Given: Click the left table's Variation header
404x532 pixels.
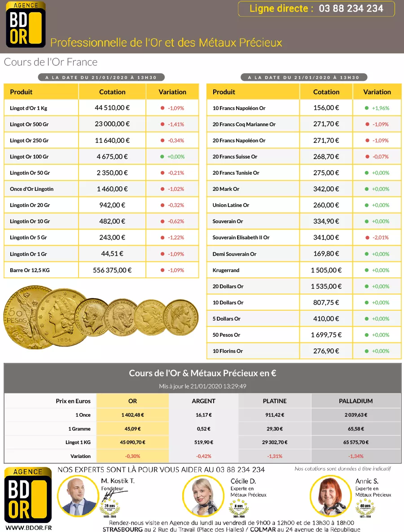Looking at the screenshot, I should pyautogui.click(x=172, y=92).
